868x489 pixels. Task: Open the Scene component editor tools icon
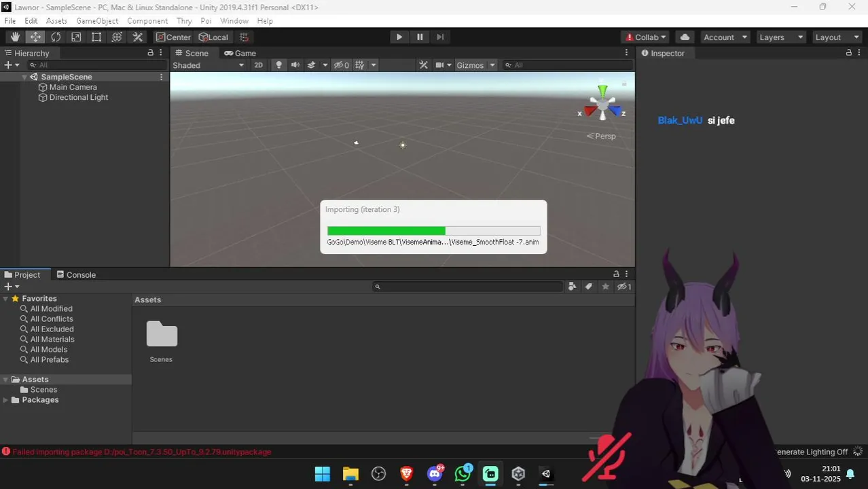pyautogui.click(x=423, y=65)
